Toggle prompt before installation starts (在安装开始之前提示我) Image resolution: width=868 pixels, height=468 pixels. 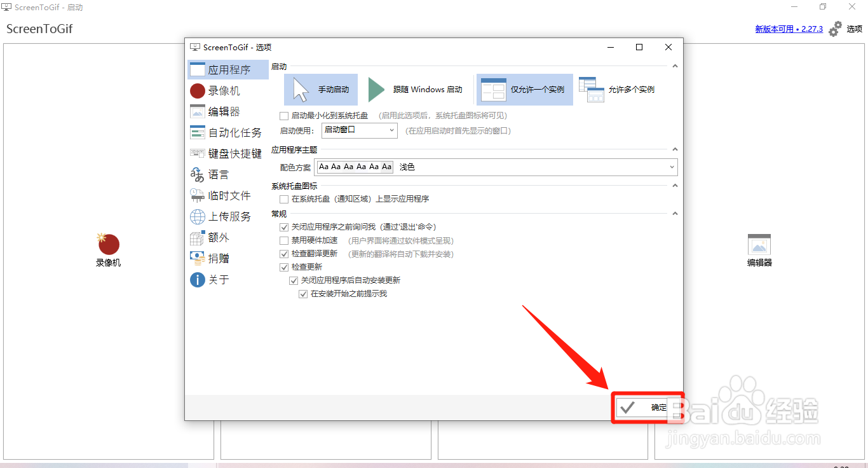click(x=303, y=294)
